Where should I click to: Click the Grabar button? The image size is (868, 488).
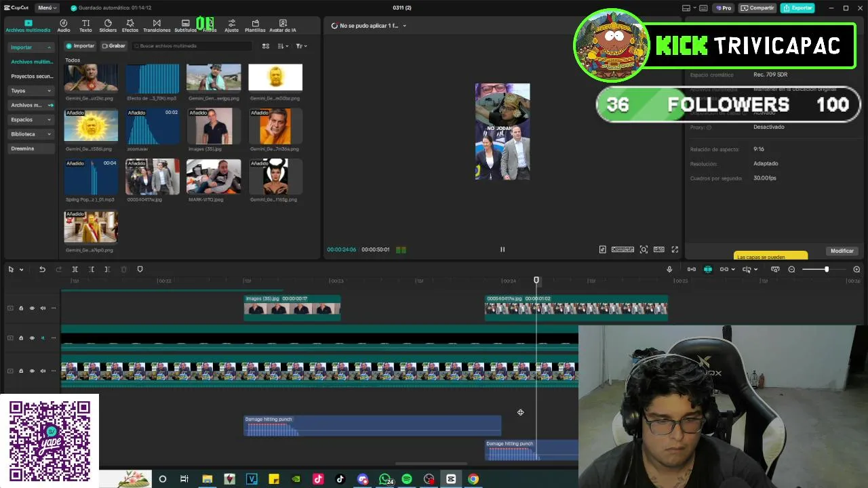(114, 46)
